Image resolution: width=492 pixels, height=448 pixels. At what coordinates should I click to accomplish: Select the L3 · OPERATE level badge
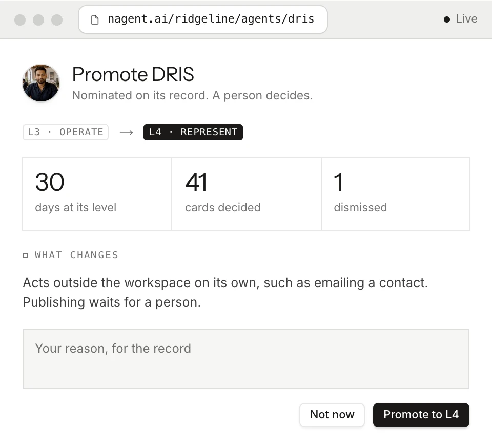tap(66, 132)
